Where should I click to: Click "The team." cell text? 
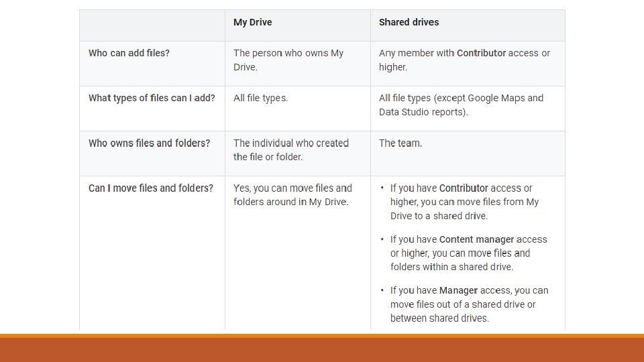(x=400, y=143)
